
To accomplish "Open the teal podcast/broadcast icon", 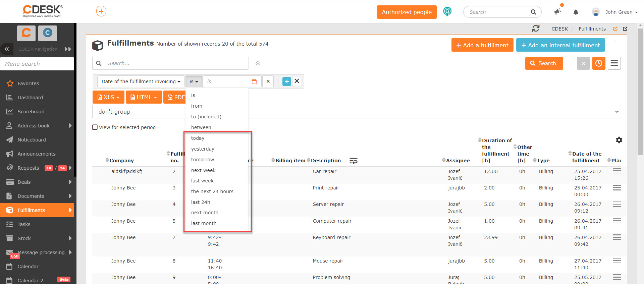I will 447,12.
